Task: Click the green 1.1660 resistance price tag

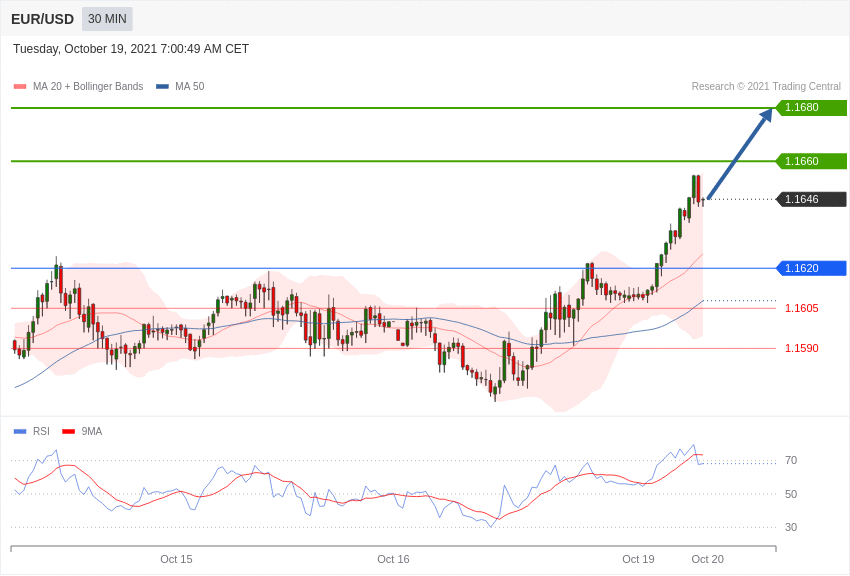Action: pyautogui.click(x=812, y=161)
